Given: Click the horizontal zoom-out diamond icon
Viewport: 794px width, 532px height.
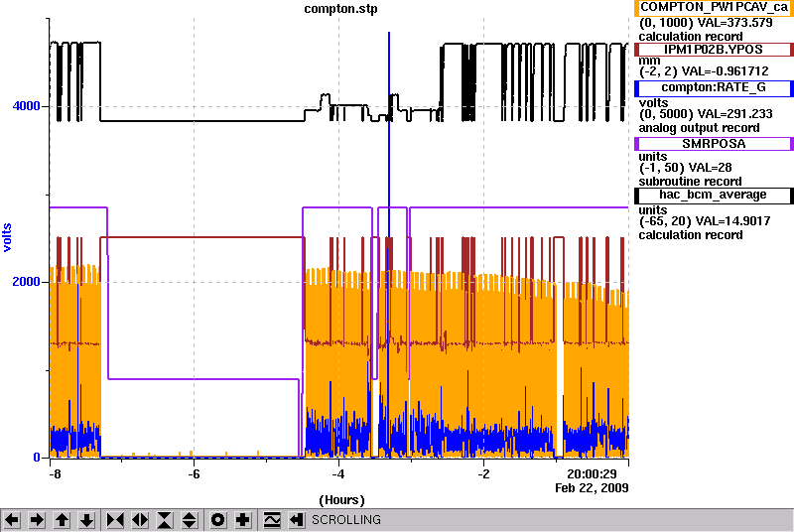Looking at the screenshot, I should (140, 520).
